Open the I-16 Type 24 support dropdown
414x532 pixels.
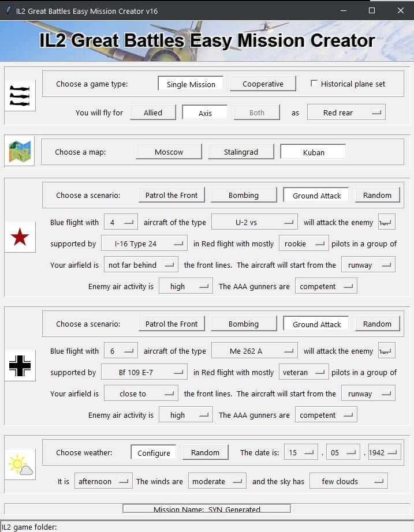[144, 243]
